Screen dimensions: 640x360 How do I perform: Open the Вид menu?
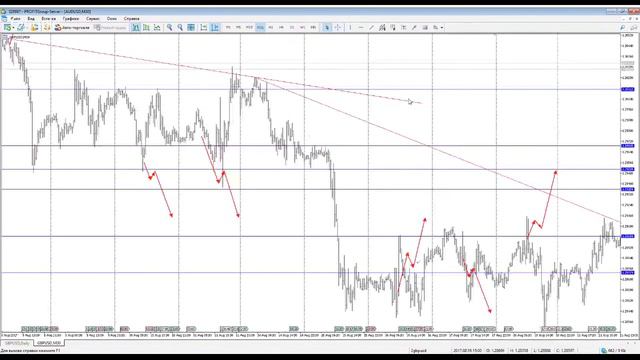31,18
